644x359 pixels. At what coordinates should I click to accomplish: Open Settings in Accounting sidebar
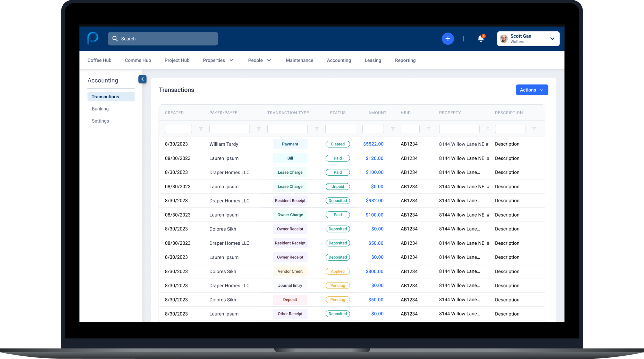[x=100, y=121]
